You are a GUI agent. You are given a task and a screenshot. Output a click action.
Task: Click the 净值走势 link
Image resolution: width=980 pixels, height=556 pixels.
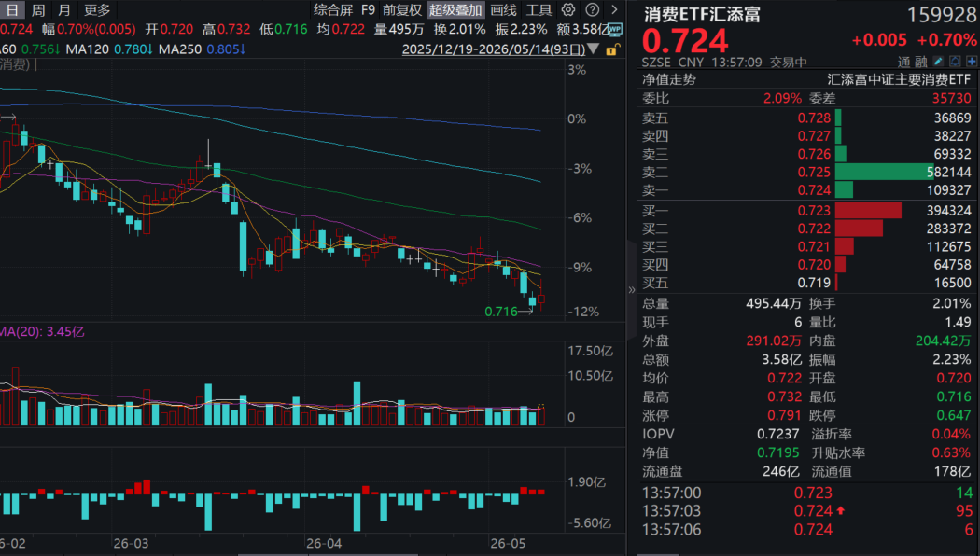669,79
